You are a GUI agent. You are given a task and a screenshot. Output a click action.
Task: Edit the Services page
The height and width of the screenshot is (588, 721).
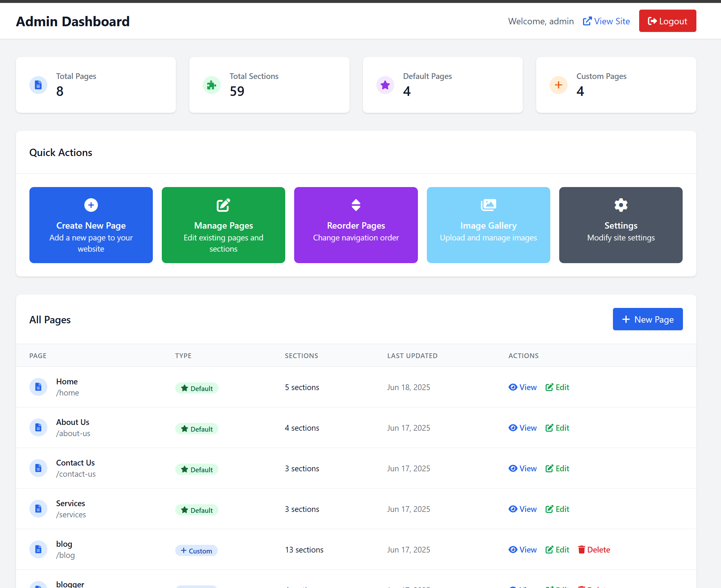(x=557, y=509)
